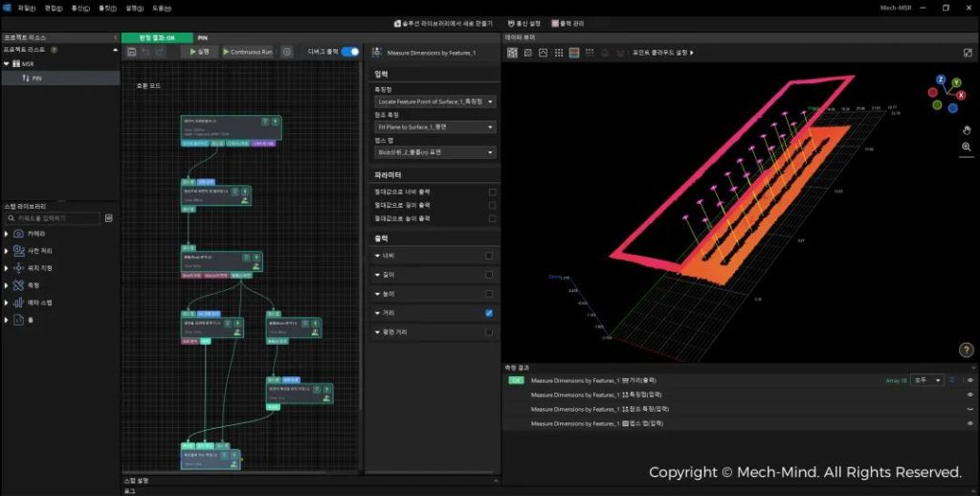Select the hand pan tool in viewer

(x=967, y=129)
